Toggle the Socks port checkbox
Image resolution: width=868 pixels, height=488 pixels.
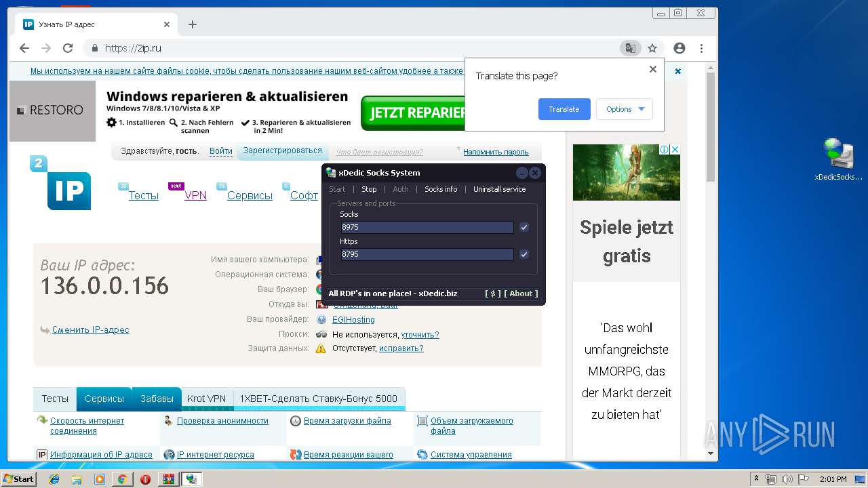tap(524, 228)
